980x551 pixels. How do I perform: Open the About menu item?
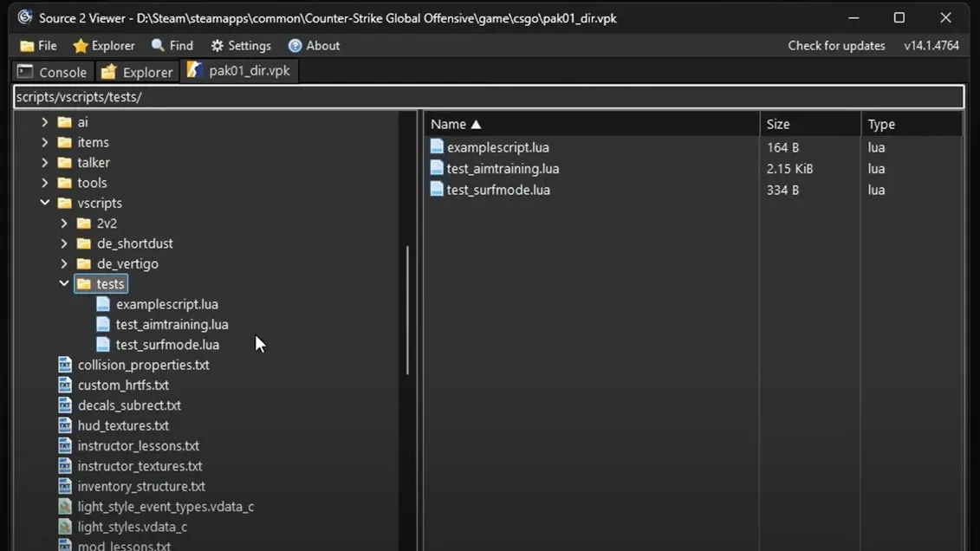314,46
